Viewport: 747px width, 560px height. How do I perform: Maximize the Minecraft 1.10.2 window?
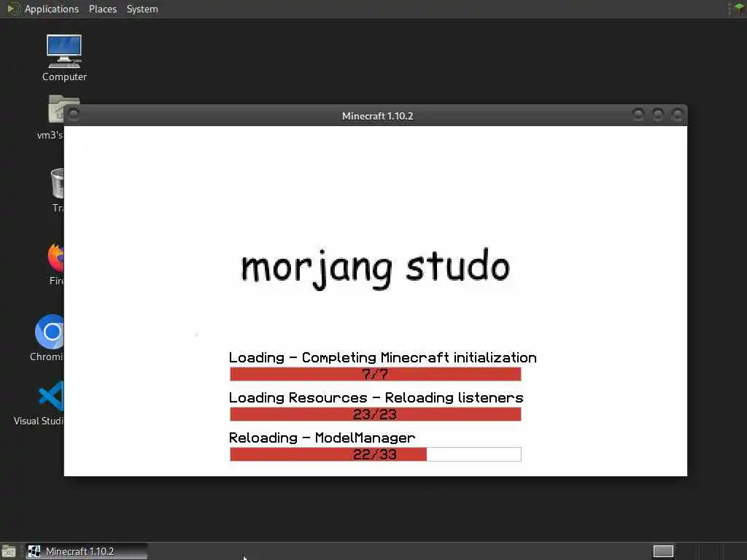click(658, 114)
